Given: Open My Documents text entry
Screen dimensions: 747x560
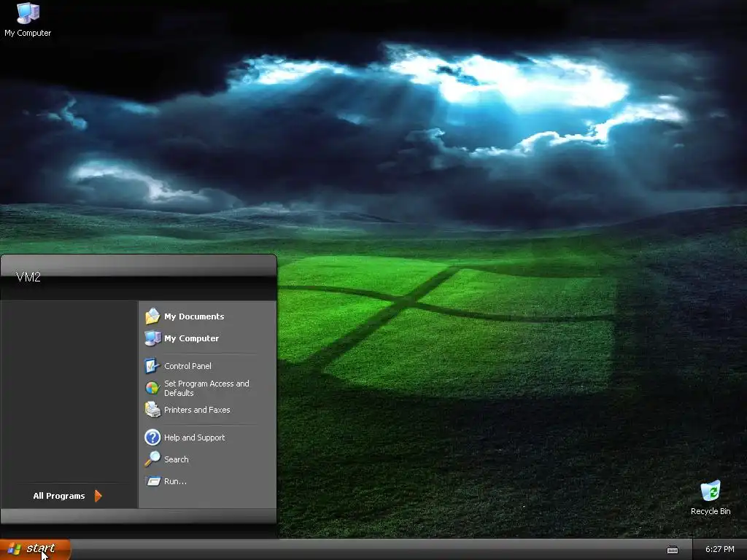Looking at the screenshot, I should point(194,316).
